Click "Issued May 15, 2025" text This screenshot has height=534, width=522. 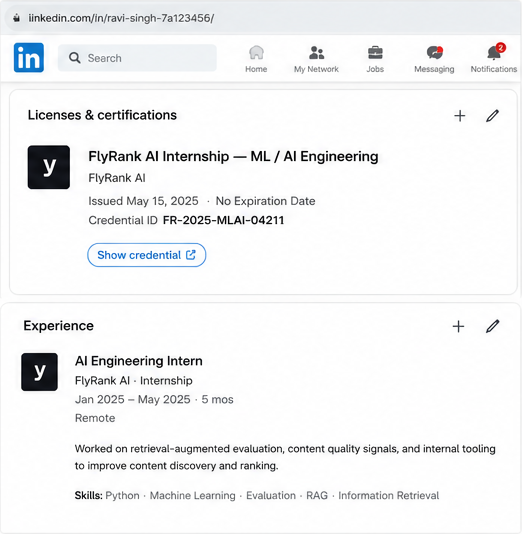[143, 201]
